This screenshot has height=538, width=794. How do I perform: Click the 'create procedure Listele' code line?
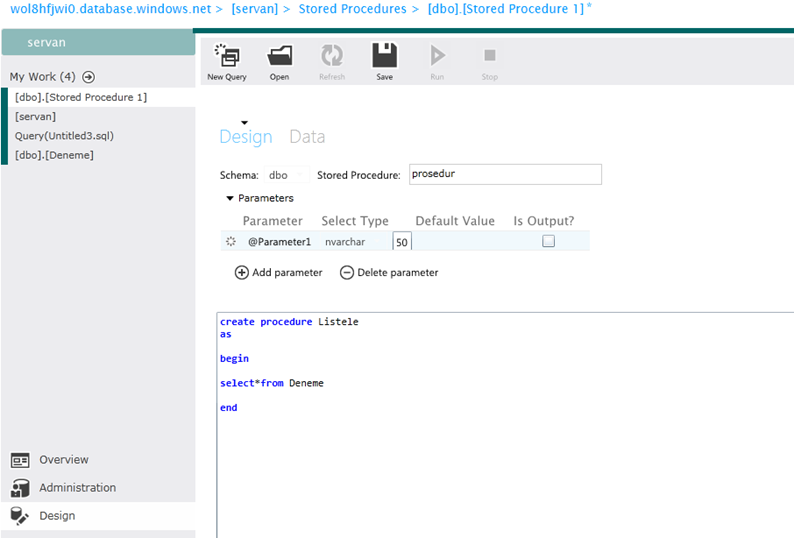[x=289, y=322]
